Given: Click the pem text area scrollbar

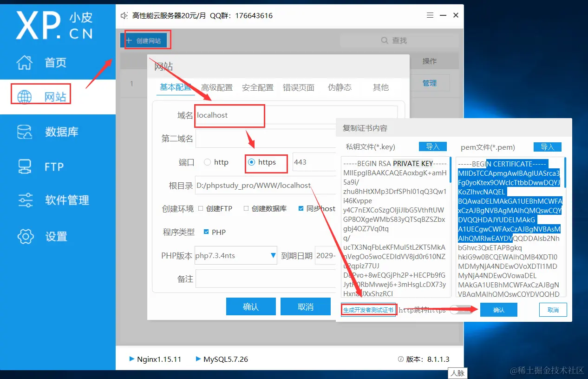Looking at the screenshot, I should click(565, 172).
